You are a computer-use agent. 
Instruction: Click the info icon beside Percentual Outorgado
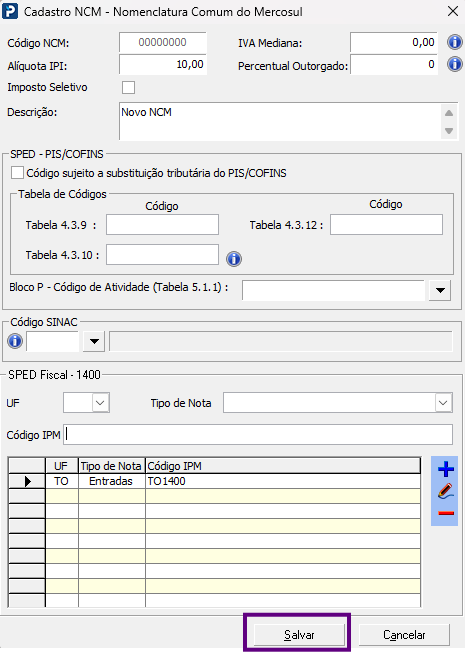pos(455,64)
